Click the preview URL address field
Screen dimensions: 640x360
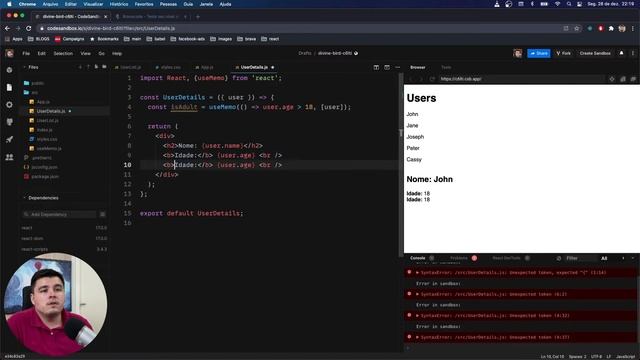click(521, 79)
